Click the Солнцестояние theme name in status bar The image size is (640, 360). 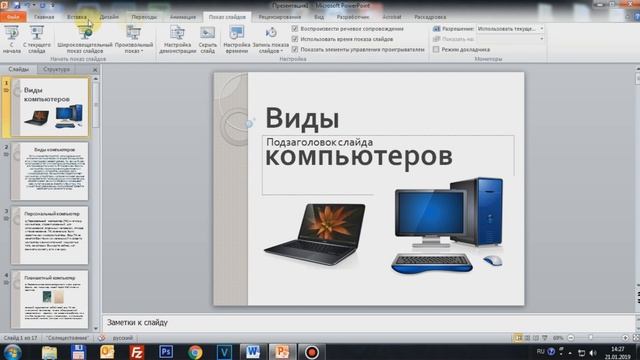pyautogui.click(x=67, y=338)
